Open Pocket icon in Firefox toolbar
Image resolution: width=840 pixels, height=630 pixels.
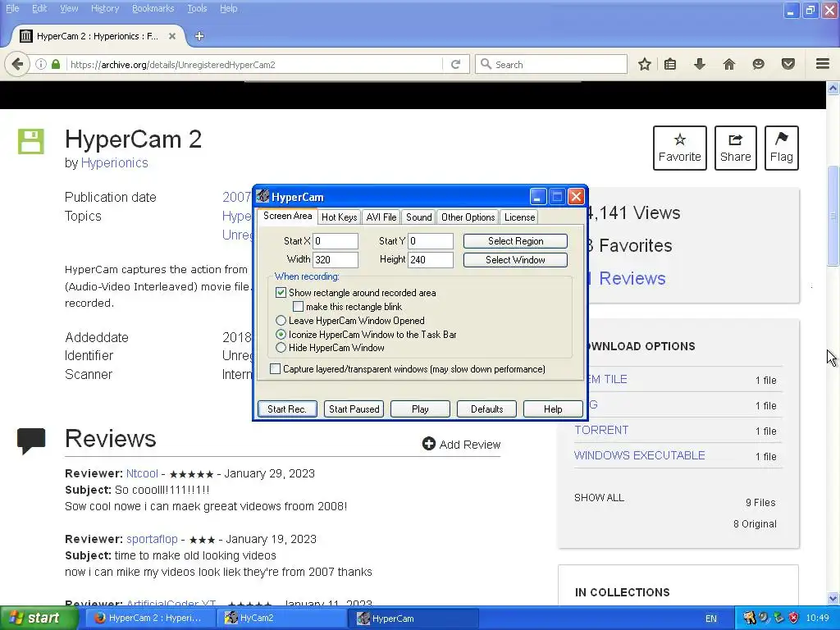point(788,64)
